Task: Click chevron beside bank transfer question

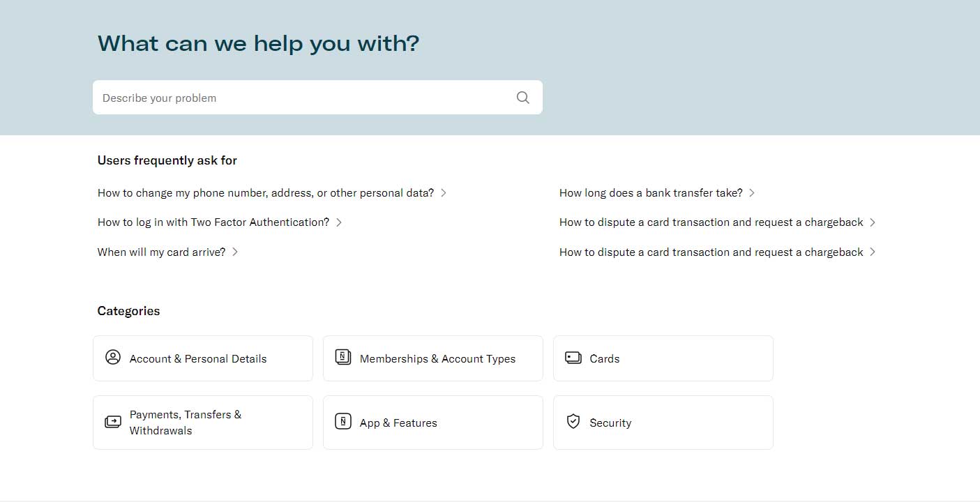Action: click(x=752, y=192)
